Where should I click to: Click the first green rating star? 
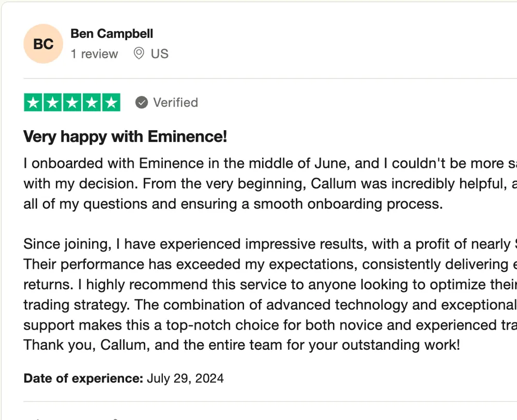[33, 102]
